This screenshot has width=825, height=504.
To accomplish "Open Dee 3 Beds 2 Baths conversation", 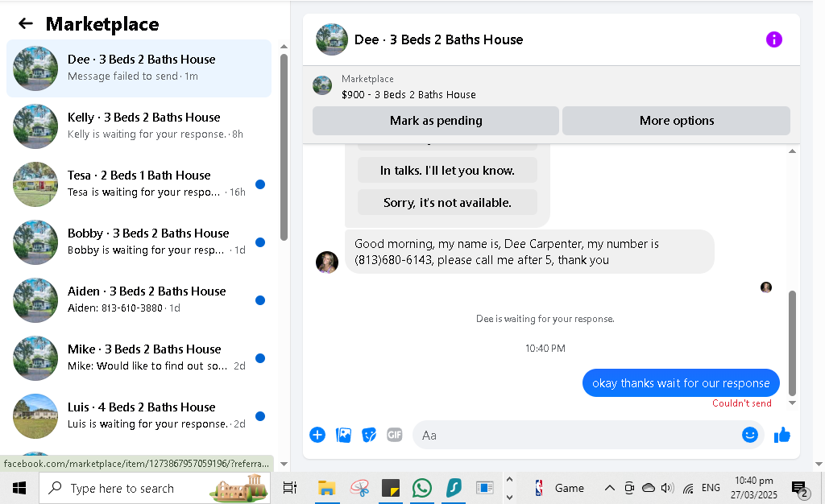I will (x=139, y=68).
